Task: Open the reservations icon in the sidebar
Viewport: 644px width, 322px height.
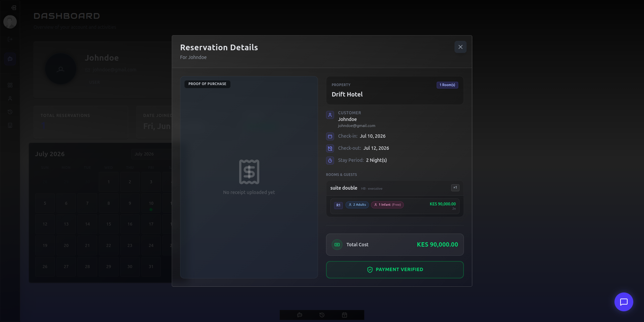Action: [10, 59]
